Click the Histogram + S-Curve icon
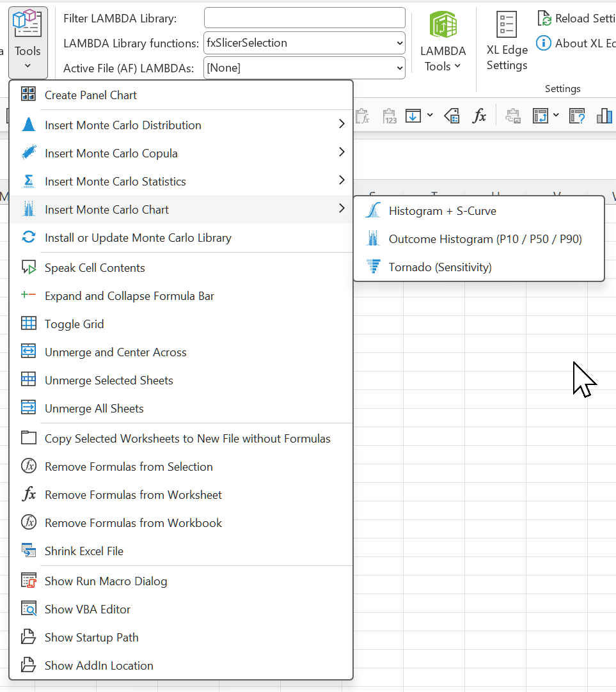Image resolution: width=616 pixels, height=692 pixels. [x=373, y=210]
